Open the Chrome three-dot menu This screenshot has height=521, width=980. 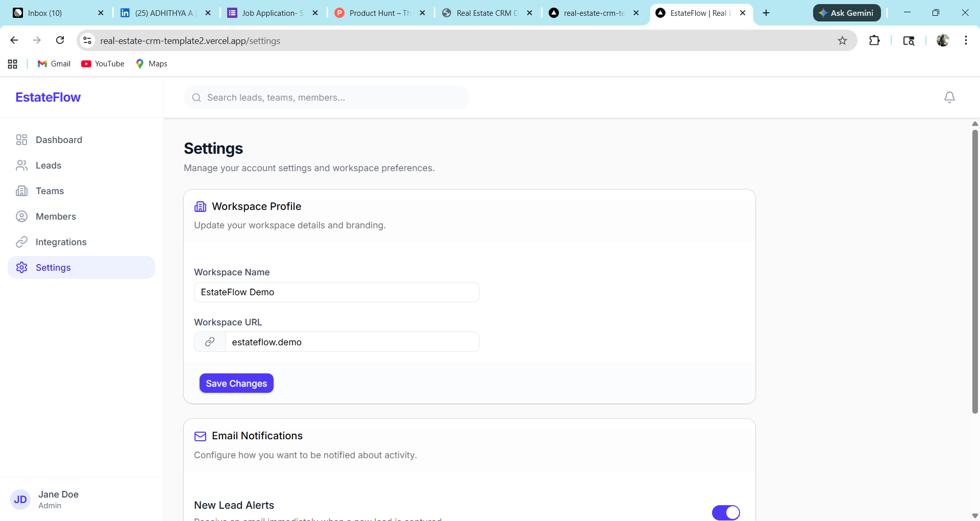tap(966, 40)
